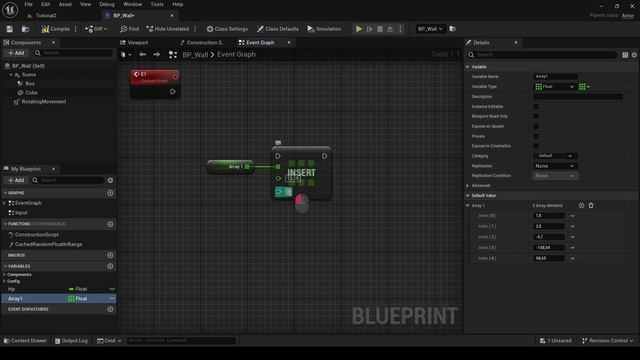Toggle Private checkbox
This screenshot has height=360, width=640.
click(x=536, y=136)
